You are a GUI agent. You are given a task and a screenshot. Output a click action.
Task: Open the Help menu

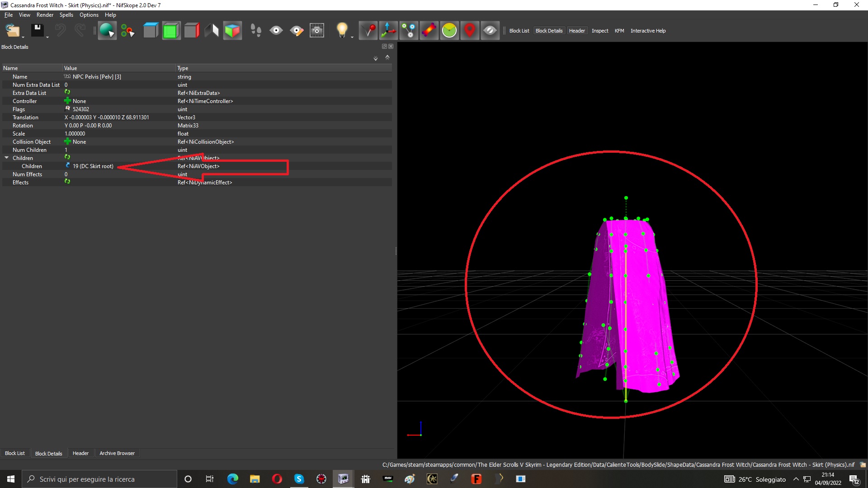110,15
